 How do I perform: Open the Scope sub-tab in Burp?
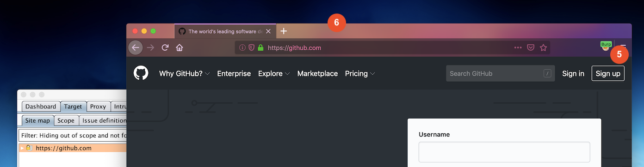click(x=66, y=120)
